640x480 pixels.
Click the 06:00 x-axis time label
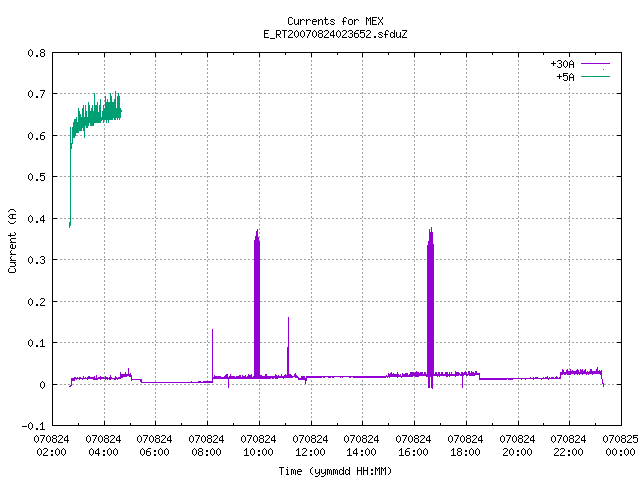click(x=154, y=452)
